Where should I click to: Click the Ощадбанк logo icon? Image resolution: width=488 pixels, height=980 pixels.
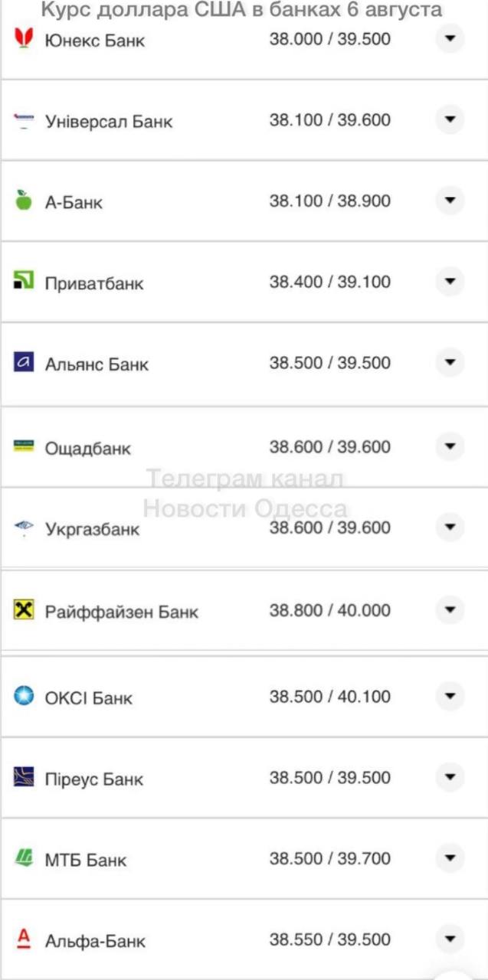pos(24,446)
